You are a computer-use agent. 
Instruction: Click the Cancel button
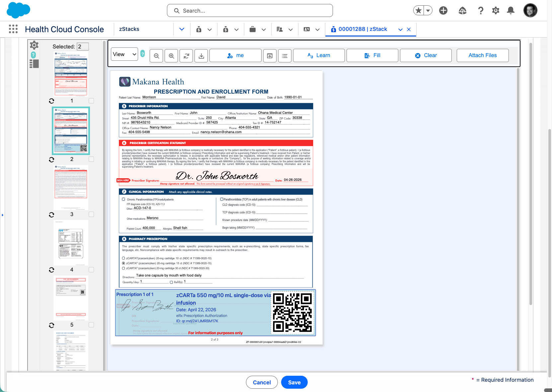click(x=262, y=382)
